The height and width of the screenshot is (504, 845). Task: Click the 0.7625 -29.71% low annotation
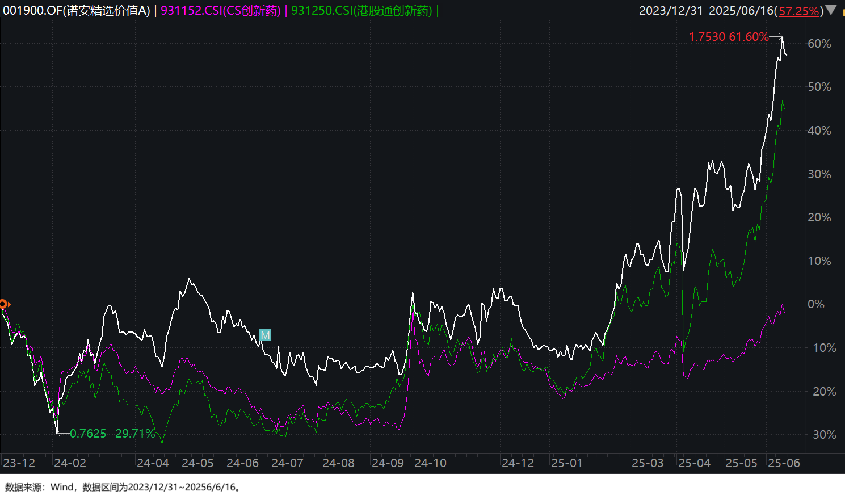(112, 434)
